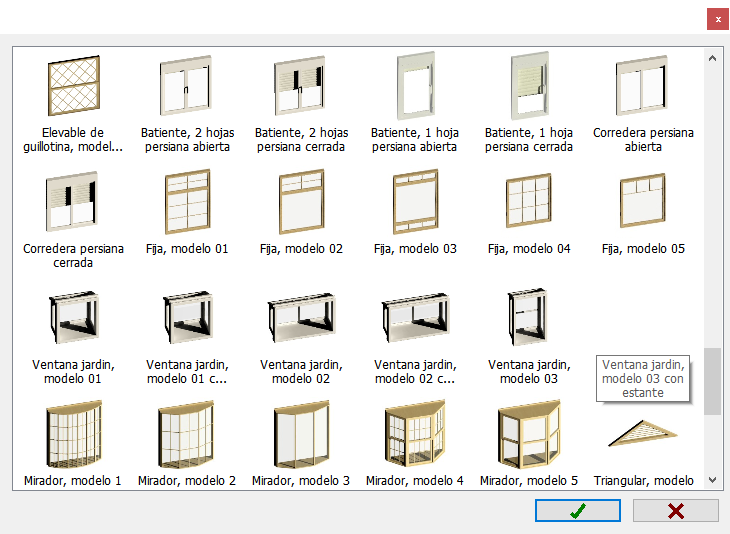
Task: Click the 'Ventana jardin, modelo 02' label
Action: coord(301,372)
